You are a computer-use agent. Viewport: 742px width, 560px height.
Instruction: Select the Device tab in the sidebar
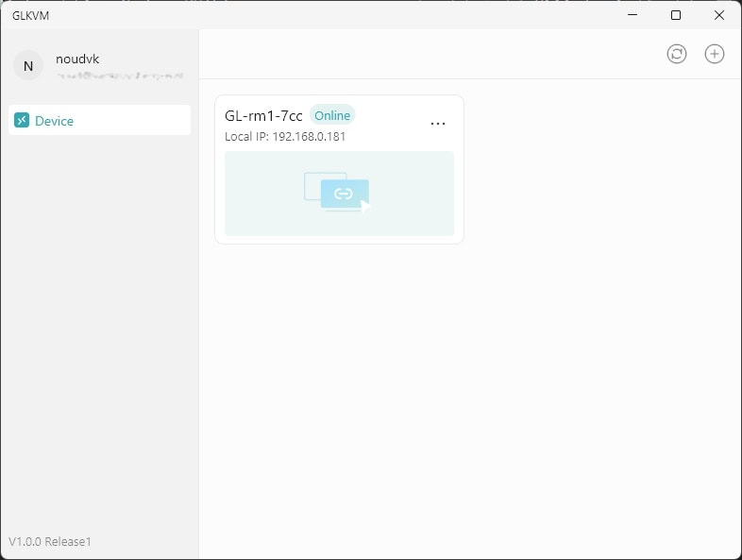pos(100,120)
